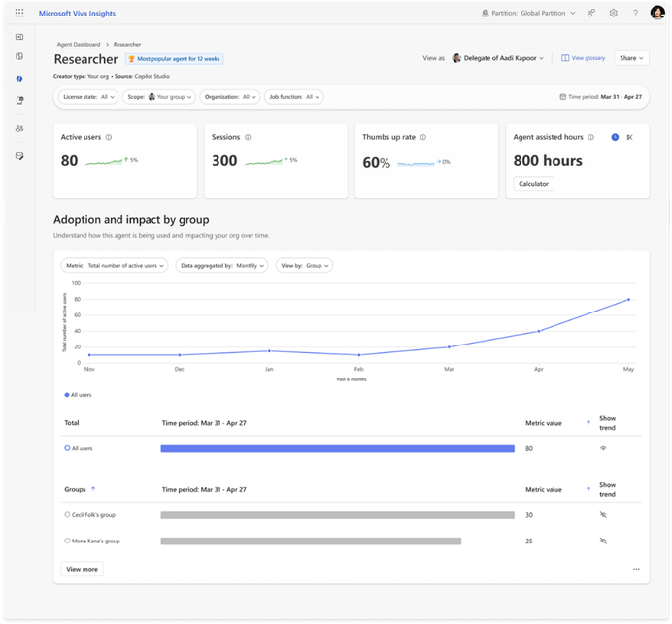Click the blue All users bar
Image resolution: width=672 pixels, height=624 pixels.
coord(338,448)
